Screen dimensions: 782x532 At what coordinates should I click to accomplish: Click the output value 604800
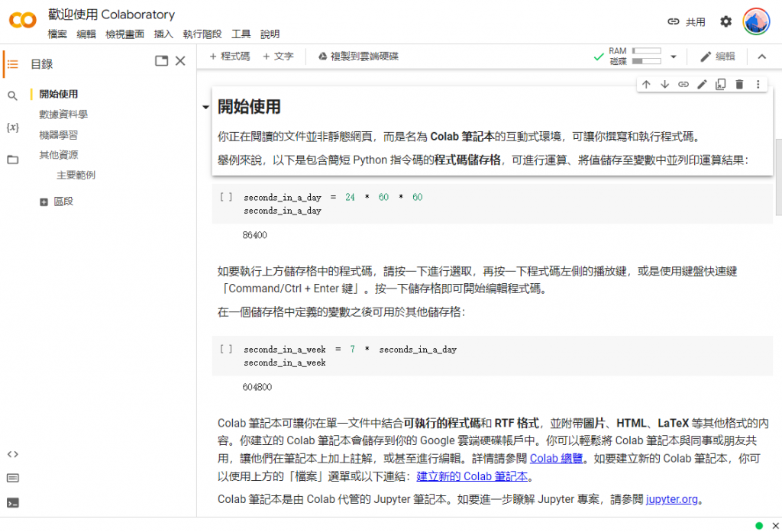tap(257, 387)
